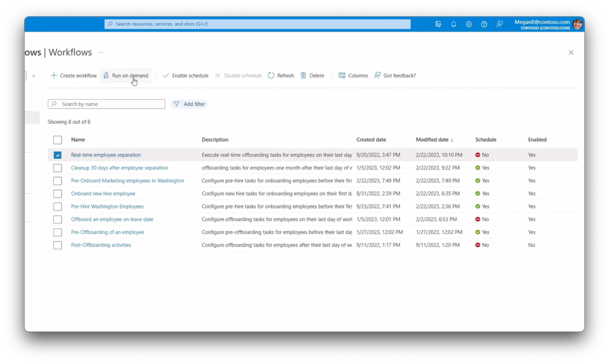Open the notifications bell
609x364 pixels.
454,24
